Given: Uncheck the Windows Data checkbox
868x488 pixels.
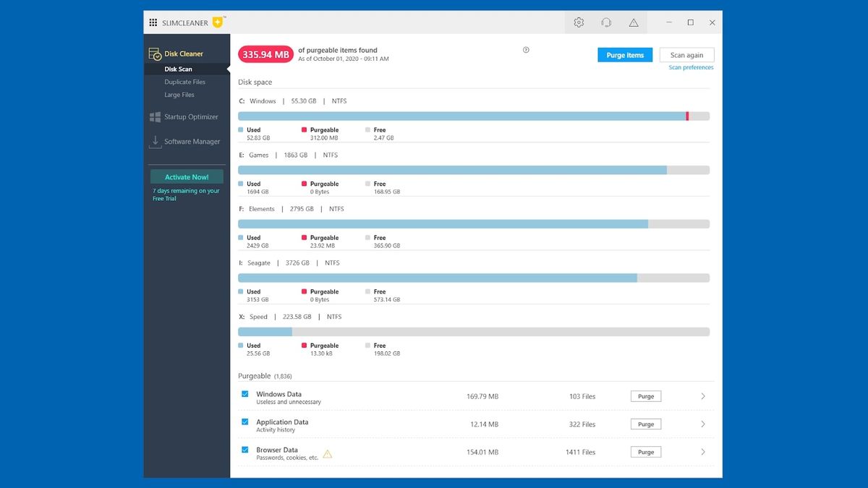Looking at the screenshot, I should point(245,395).
